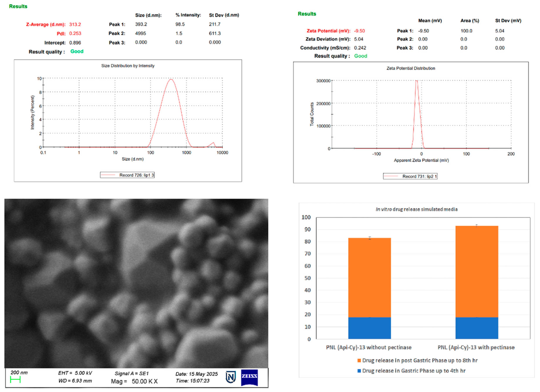The height and width of the screenshot is (392, 540).
Task: Click the green 200 nm scale bar
Action: point(15,380)
